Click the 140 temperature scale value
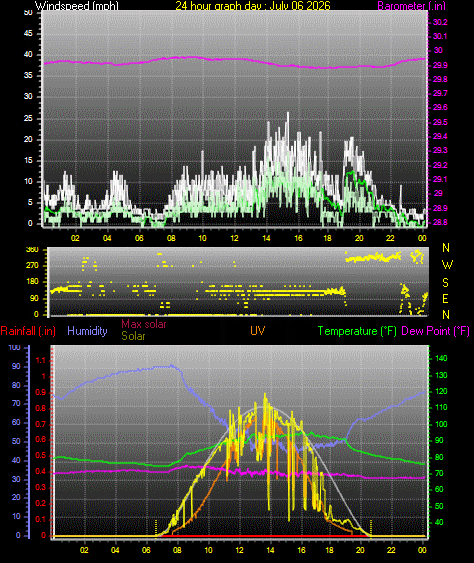The image size is (474, 563). click(x=441, y=358)
